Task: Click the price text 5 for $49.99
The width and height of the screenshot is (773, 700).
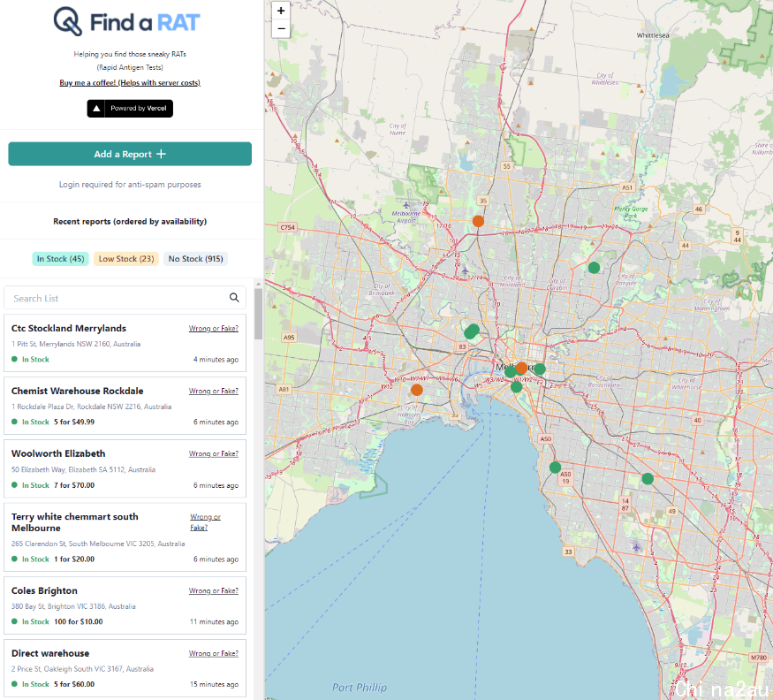Action: 74,422
